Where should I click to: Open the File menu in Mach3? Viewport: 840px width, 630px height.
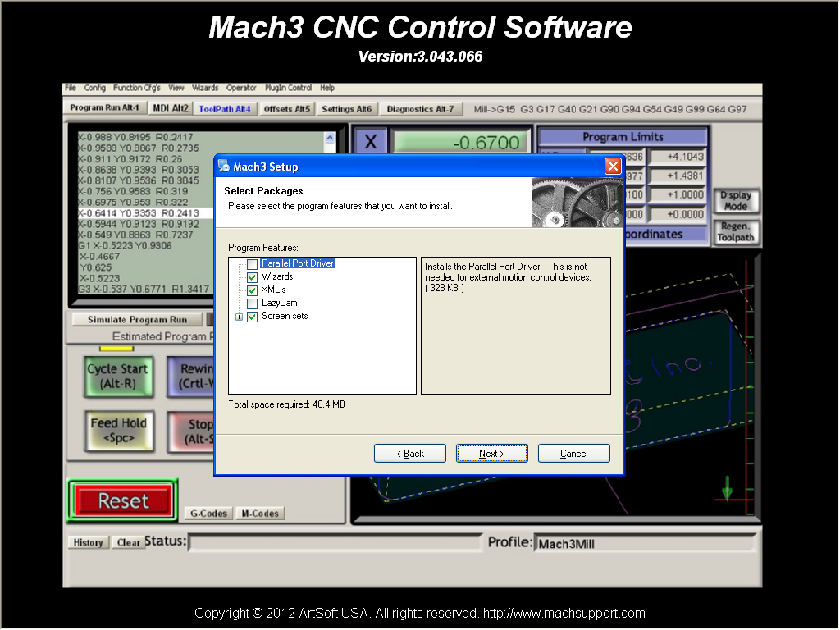(71, 88)
